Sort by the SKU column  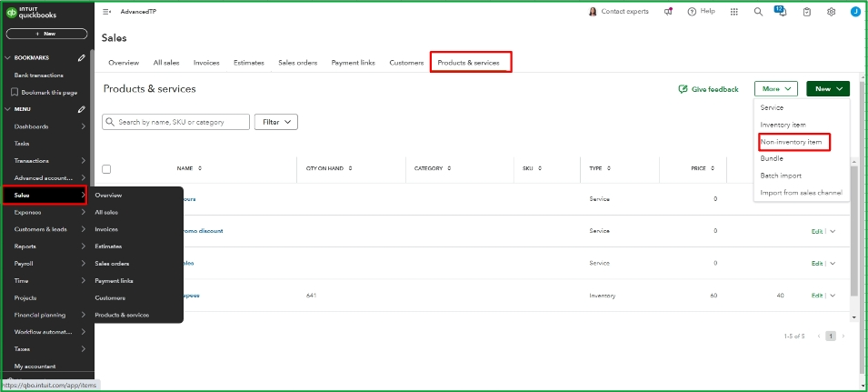coord(540,168)
